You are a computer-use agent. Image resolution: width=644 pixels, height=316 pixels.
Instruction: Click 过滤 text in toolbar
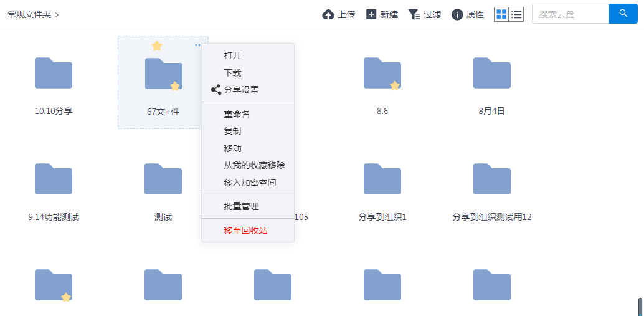coord(432,15)
